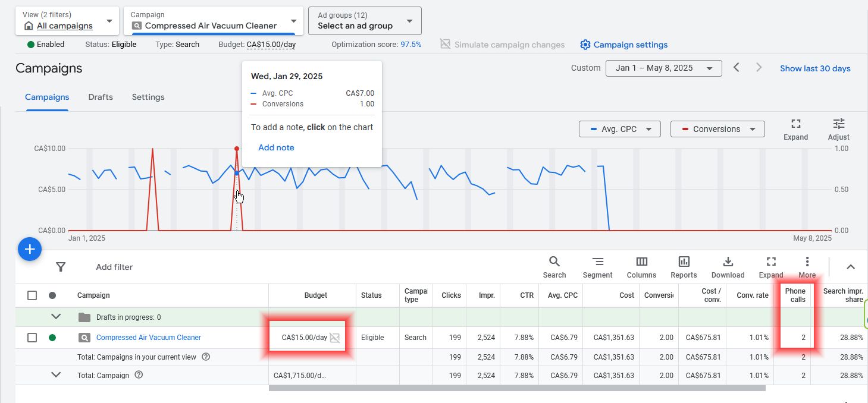Open the chart Adjust settings
Image resolution: width=868 pixels, height=403 pixels.
[x=838, y=129]
